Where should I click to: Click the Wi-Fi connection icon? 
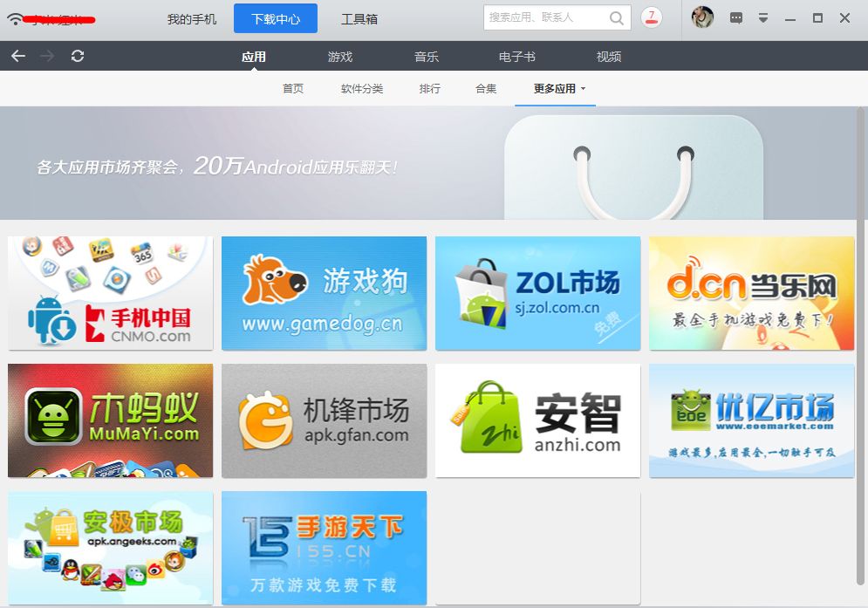click(15, 19)
